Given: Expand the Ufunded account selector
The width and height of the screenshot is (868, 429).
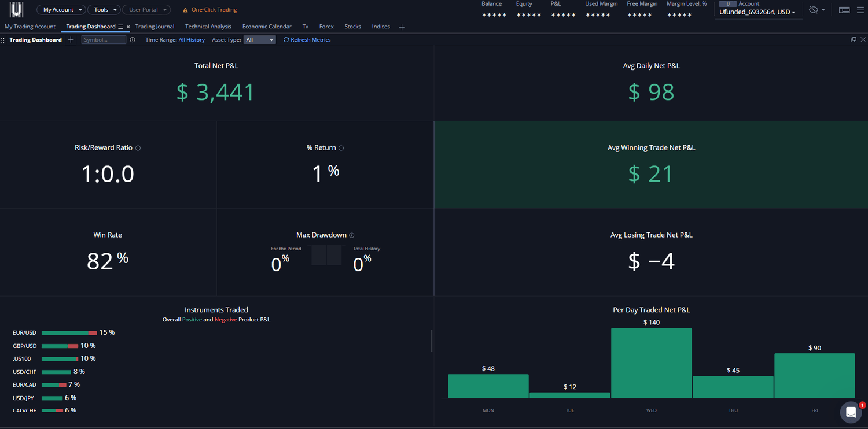Looking at the screenshot, I should coord(757,12).
